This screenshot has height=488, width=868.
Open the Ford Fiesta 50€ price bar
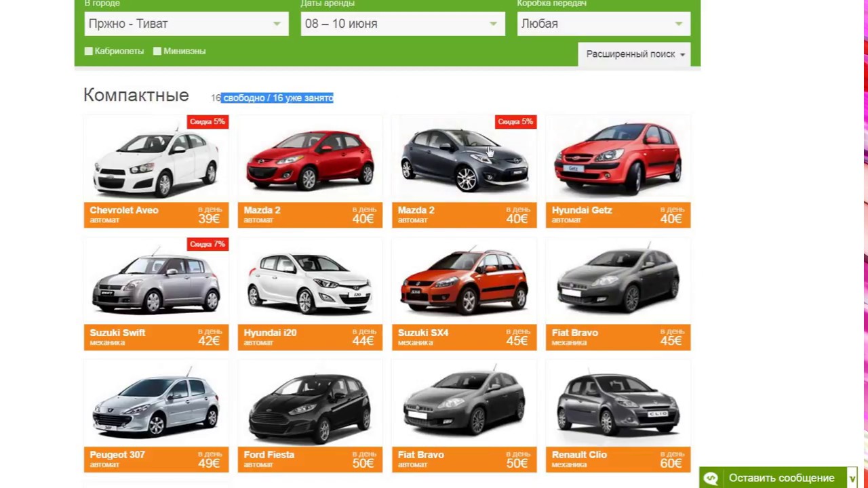point(310,460)
